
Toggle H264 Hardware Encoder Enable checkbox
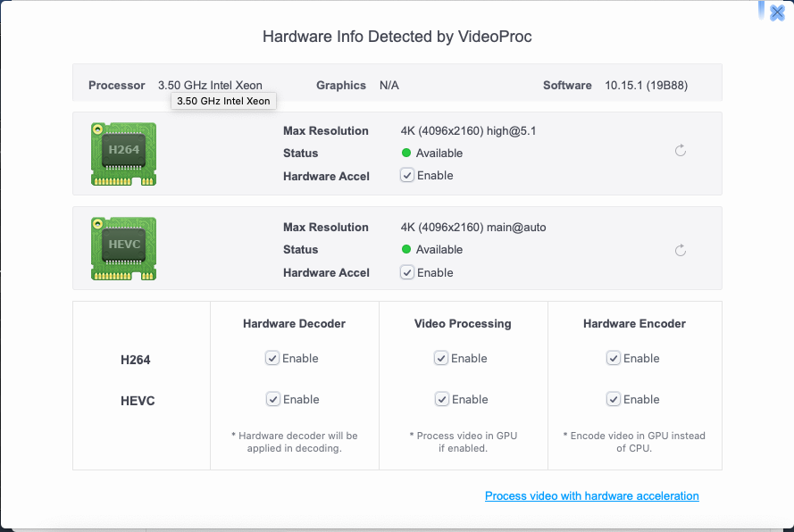click(614, 358)
